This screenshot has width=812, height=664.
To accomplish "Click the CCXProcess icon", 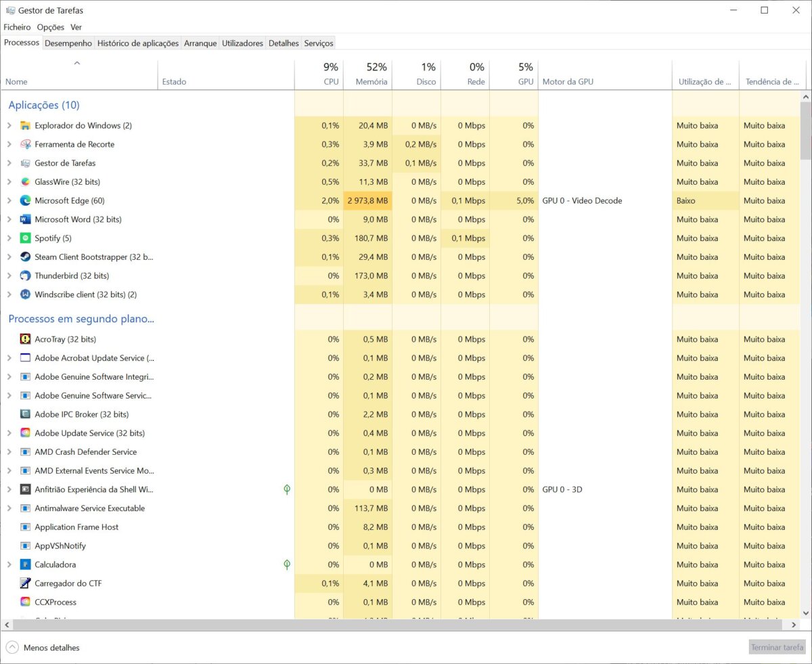I will (x=25, y=602).
